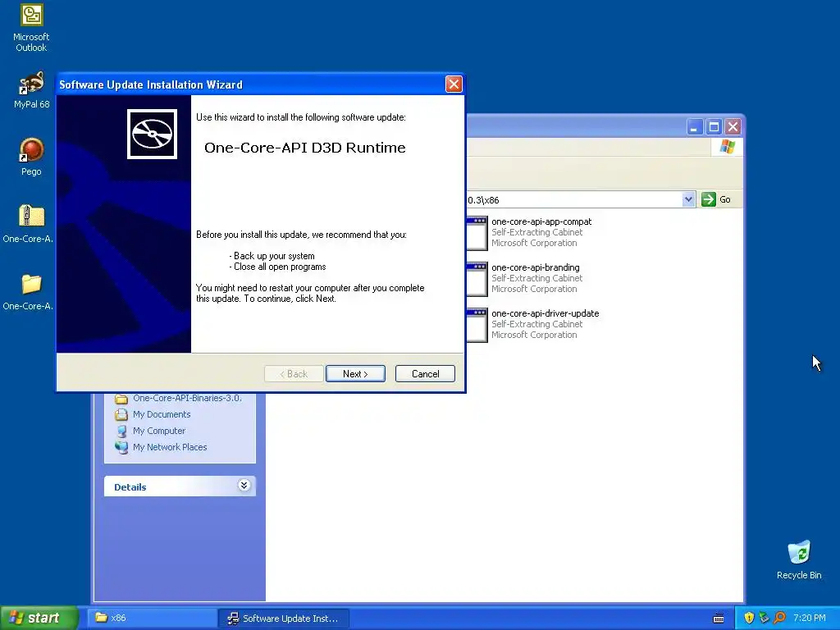Click the Windows flag logo in Explorer
This screenshot has width=840, height=630.
click(728, 147)
